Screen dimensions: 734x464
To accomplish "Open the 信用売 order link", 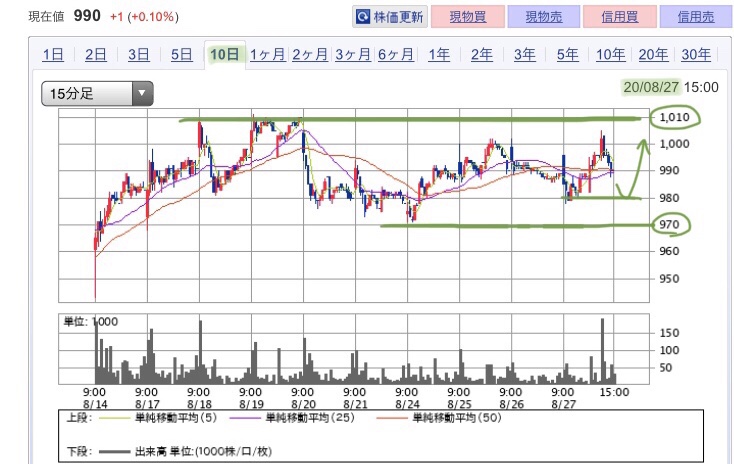I will click(696, 17).
